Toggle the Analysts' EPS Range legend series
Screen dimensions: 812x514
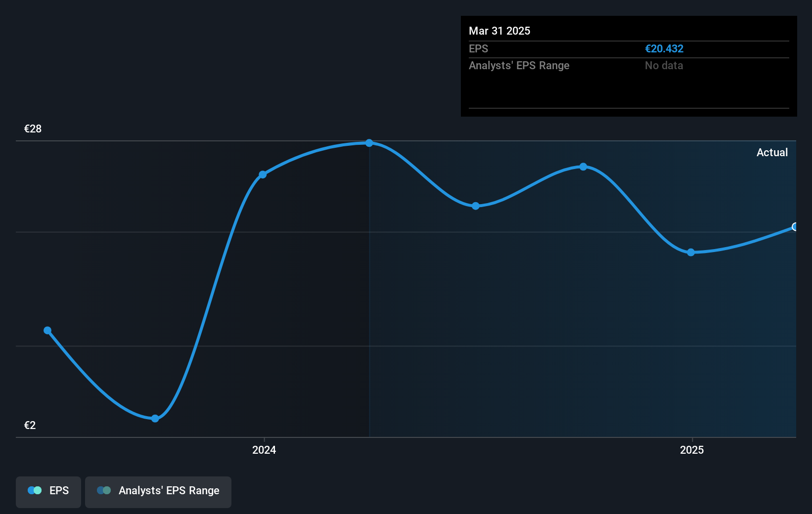pos(158,492)
